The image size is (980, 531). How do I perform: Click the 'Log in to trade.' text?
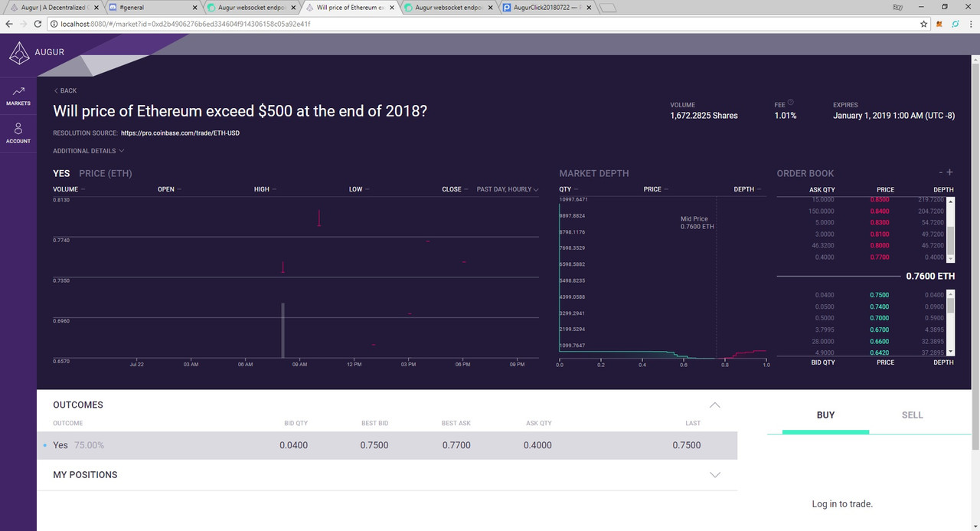pyautogui.click(x=842, y=504)
